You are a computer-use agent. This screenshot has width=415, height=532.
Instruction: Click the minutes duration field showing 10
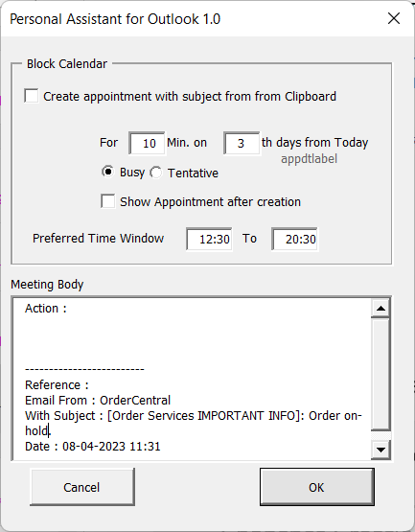click(147, 143)
